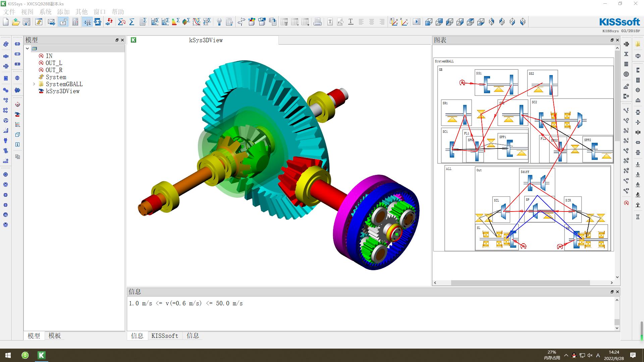This screenshot has width=644, height=362.
Task: Click the scroll down arrow in 信息 panel
Action: 617,328
